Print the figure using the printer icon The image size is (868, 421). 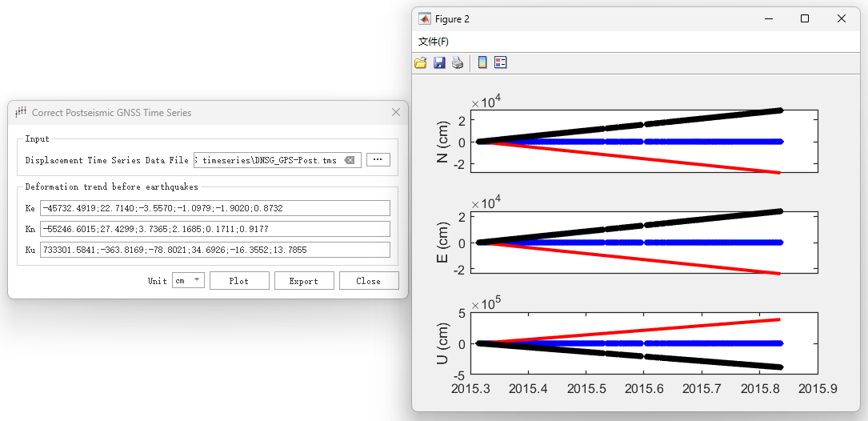coord(458,62)
